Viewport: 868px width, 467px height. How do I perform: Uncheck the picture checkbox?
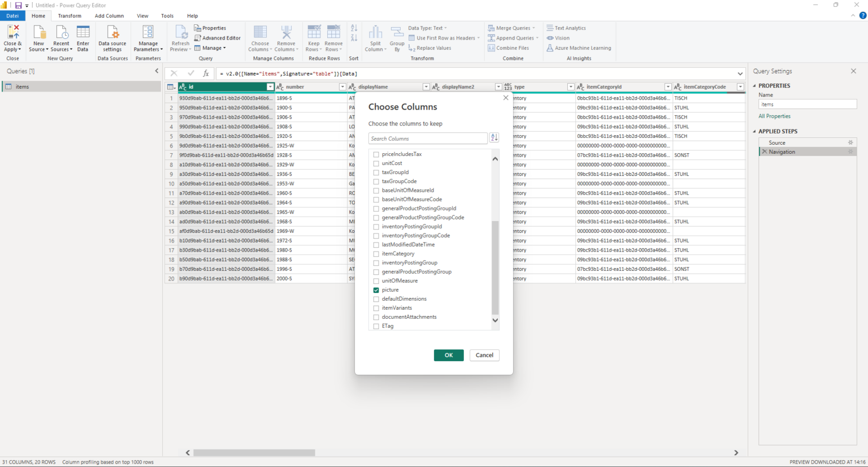376,289
